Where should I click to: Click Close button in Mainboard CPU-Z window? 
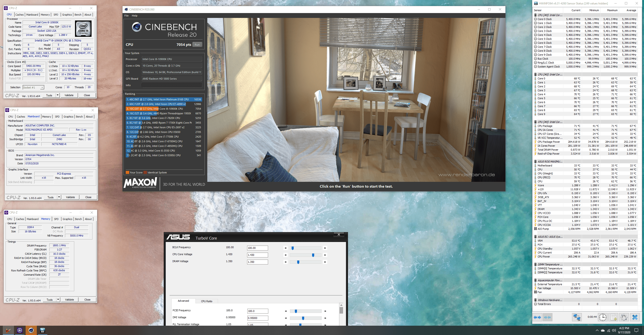click(88, 197)
